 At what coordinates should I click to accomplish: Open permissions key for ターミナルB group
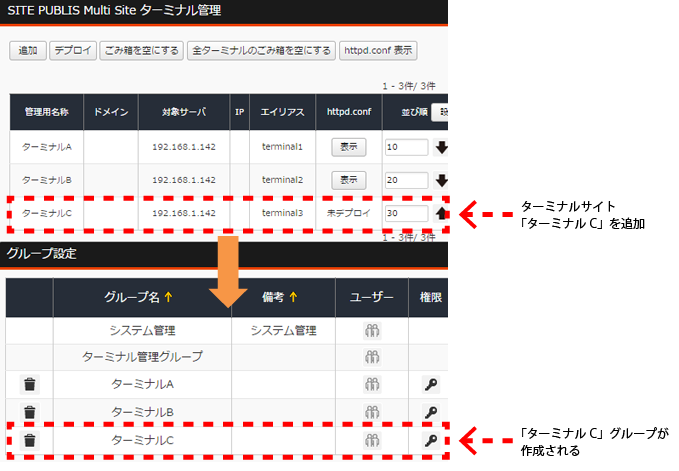431,412
